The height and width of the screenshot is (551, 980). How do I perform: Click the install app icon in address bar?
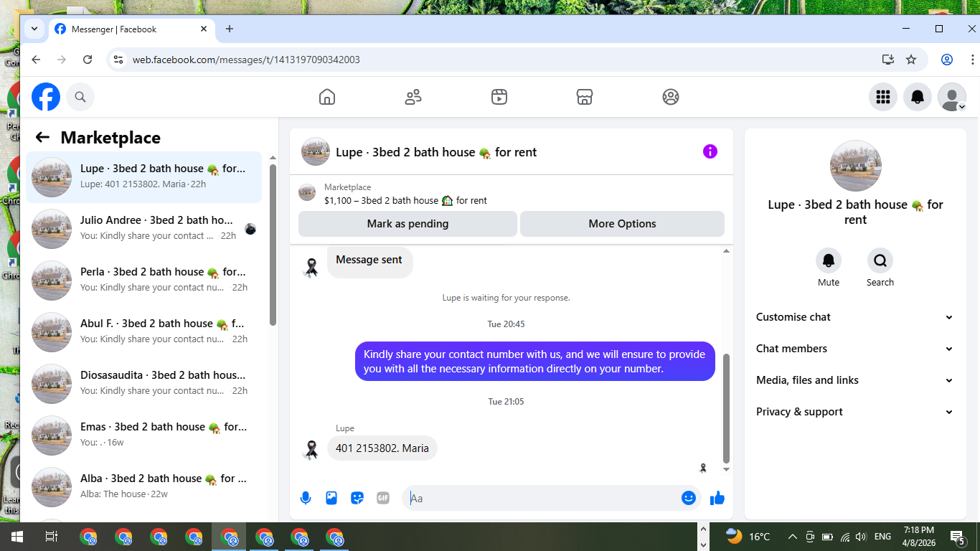click(888, 60)
